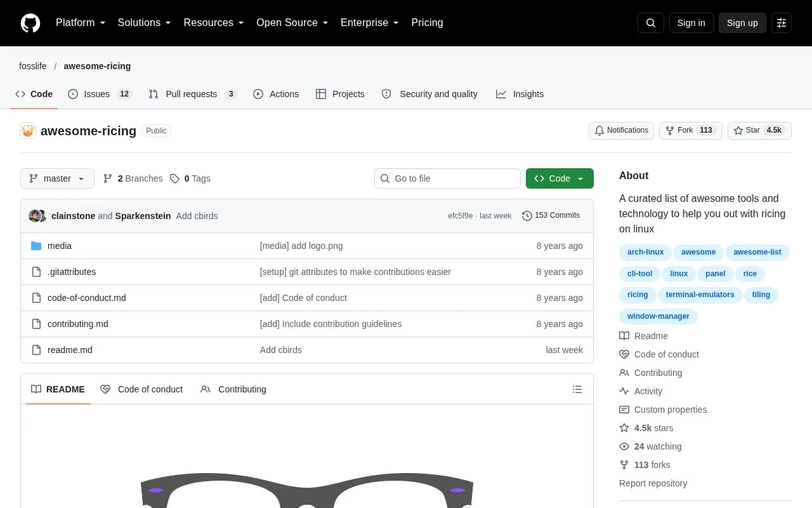Screen dimensions: 812x508
Task: Focus the Go to file search field
Action: click(x=447, y=178)
